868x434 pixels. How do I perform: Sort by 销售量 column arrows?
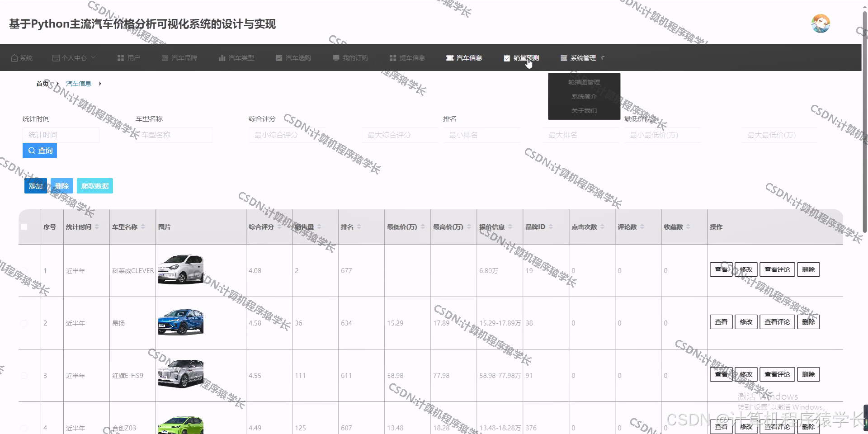[319, 227]
